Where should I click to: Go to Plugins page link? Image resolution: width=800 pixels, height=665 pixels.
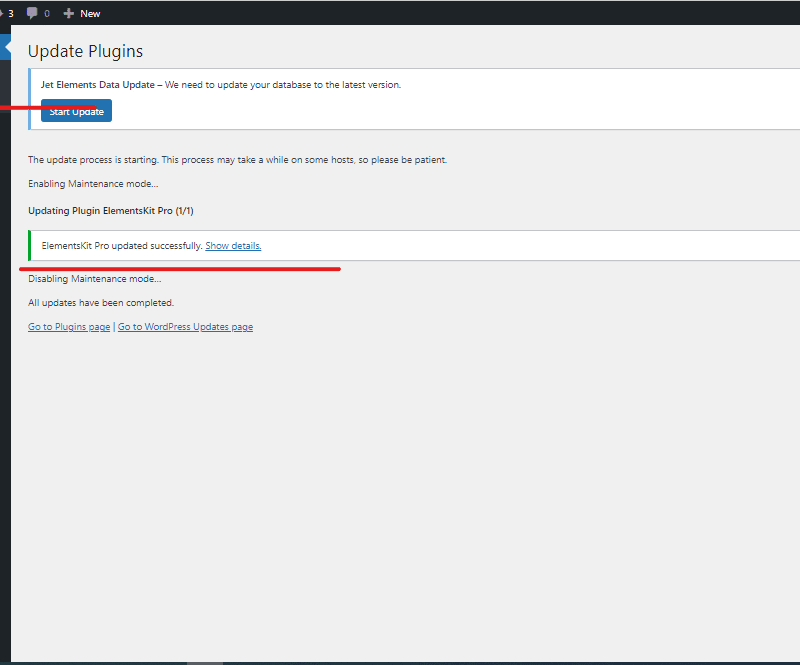[x=69, y=327]
